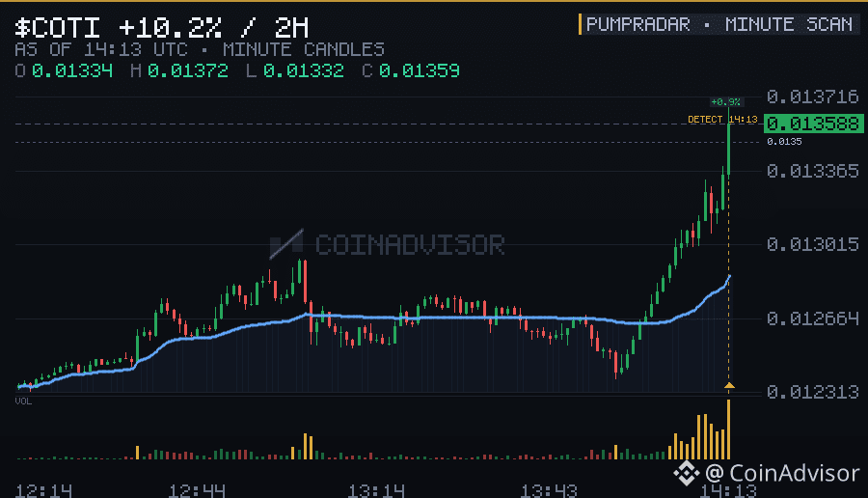
Task: Click the 0.012313 price axis label
Action: [x=812, y=392]
